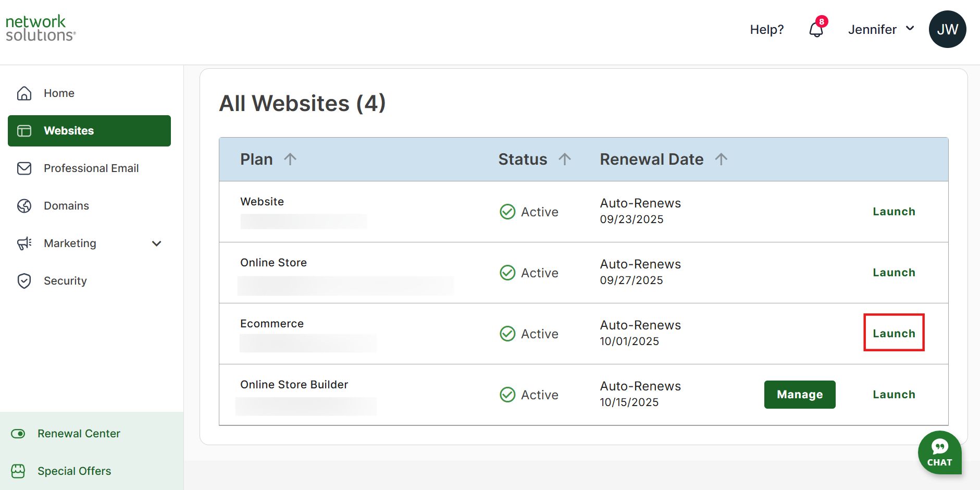This screenshot has width=980, height=490.
Task: Open the Help? link
Action: pyautogui.click(x=767, y=30)
